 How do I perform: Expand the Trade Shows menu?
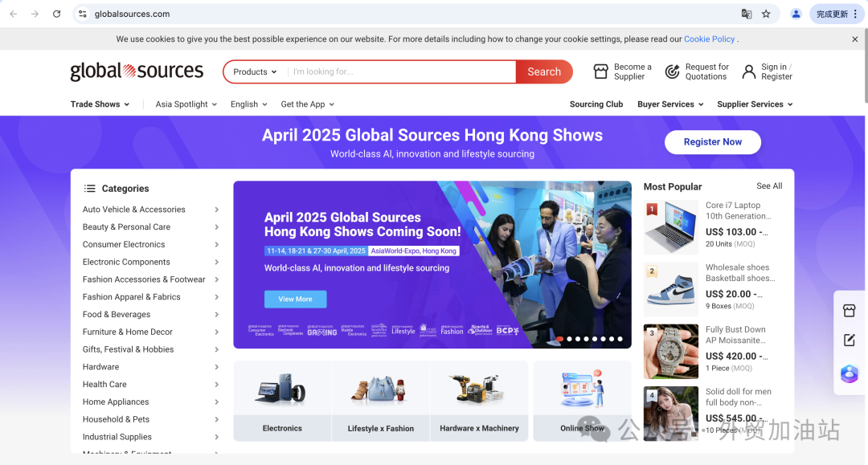[x=100, y=104]
